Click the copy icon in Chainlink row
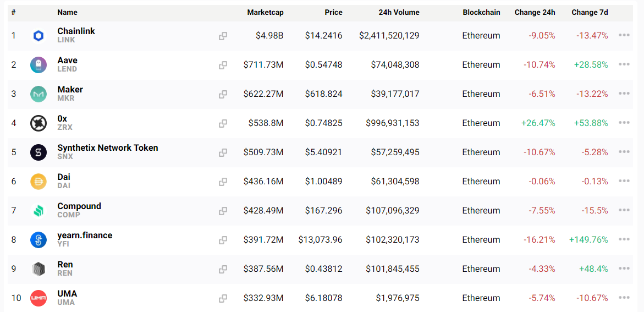 coord(223,36)
